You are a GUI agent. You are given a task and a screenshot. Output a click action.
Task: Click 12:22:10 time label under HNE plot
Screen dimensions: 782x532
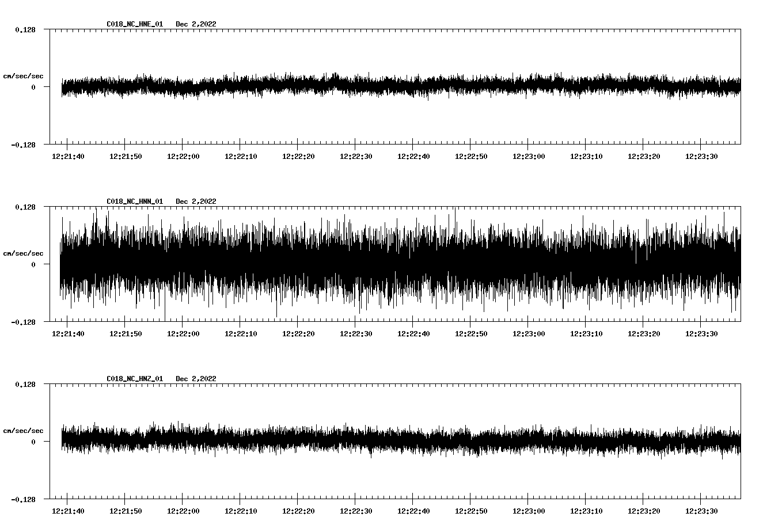pos(241,156)
